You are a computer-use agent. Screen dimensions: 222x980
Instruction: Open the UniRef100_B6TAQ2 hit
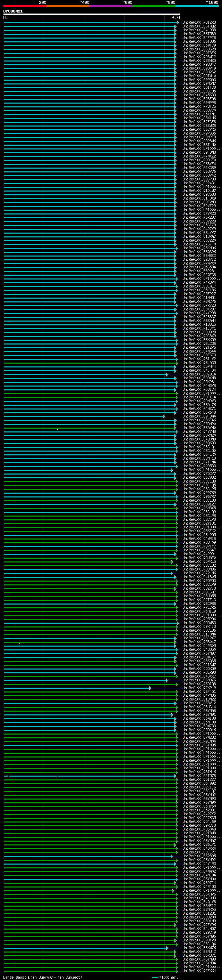point(199,26)
